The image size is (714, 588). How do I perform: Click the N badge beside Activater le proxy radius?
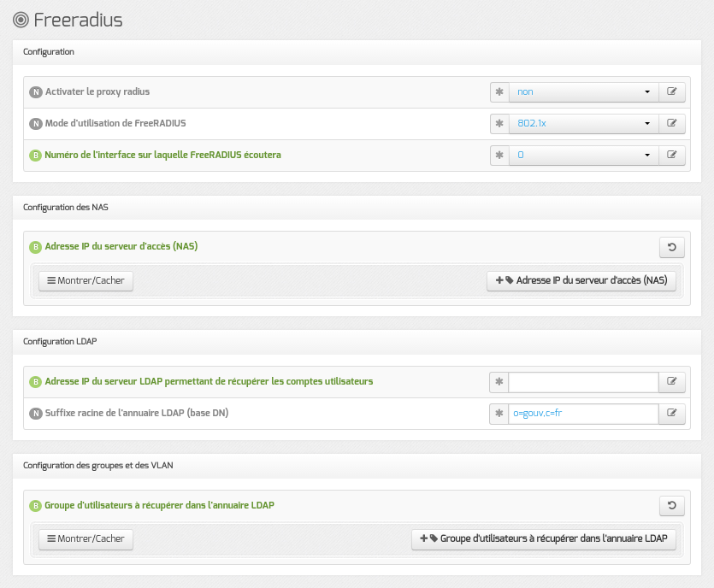coord(36,92)
